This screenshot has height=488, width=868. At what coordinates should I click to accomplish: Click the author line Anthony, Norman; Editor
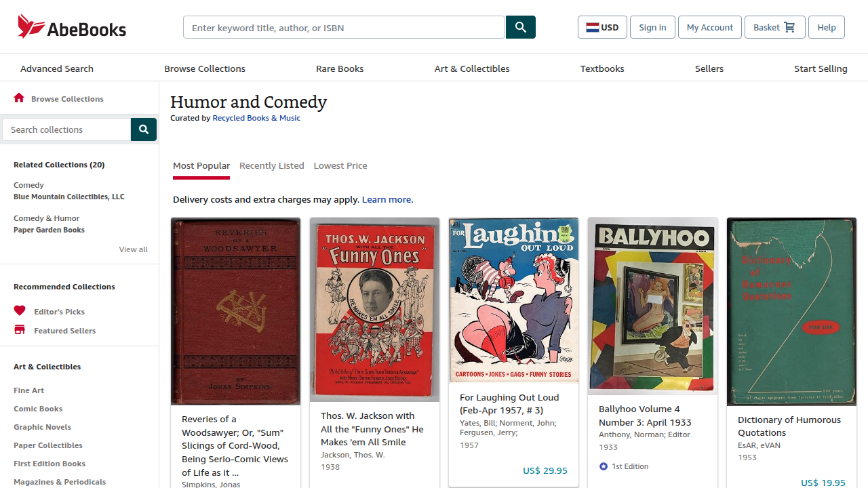click(x=644, y=434)
